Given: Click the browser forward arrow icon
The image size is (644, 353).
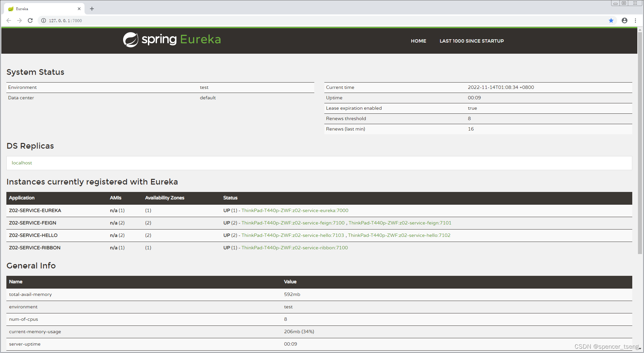Looking at the screenshot, I should (19, 20).
